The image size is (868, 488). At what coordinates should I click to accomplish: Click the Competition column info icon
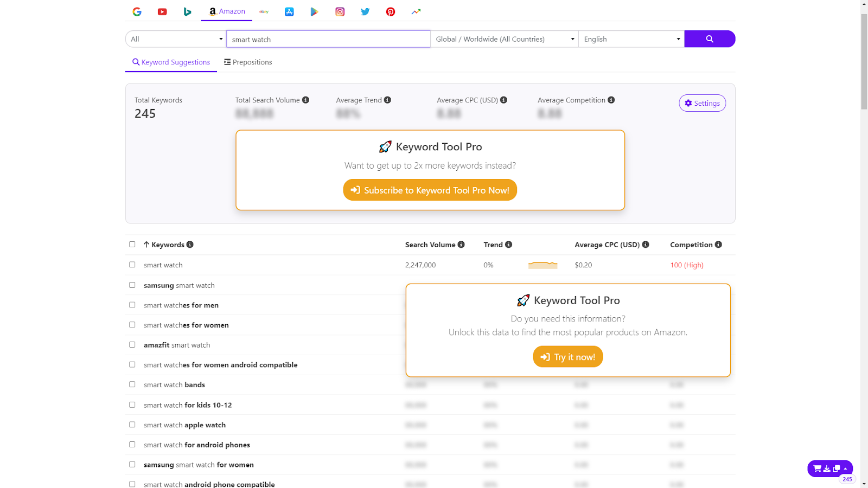pyautogui.click(x=718, y=245)
